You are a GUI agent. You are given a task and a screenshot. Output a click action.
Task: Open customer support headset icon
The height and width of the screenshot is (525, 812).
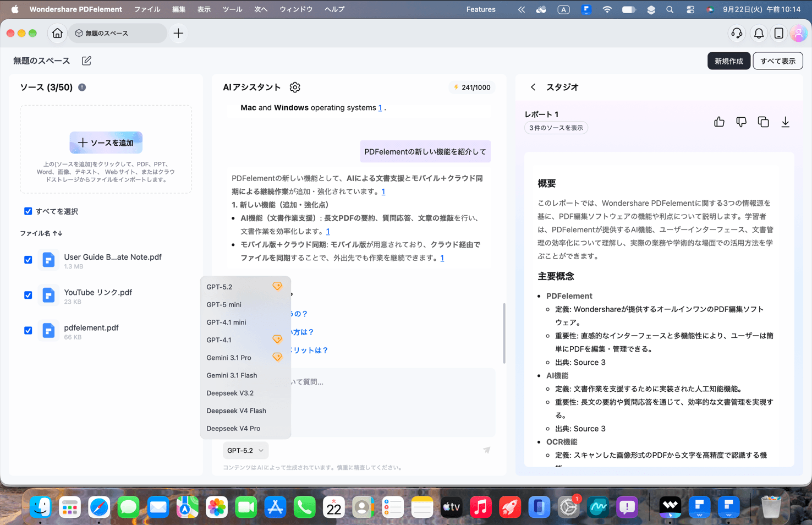point(737,34)
